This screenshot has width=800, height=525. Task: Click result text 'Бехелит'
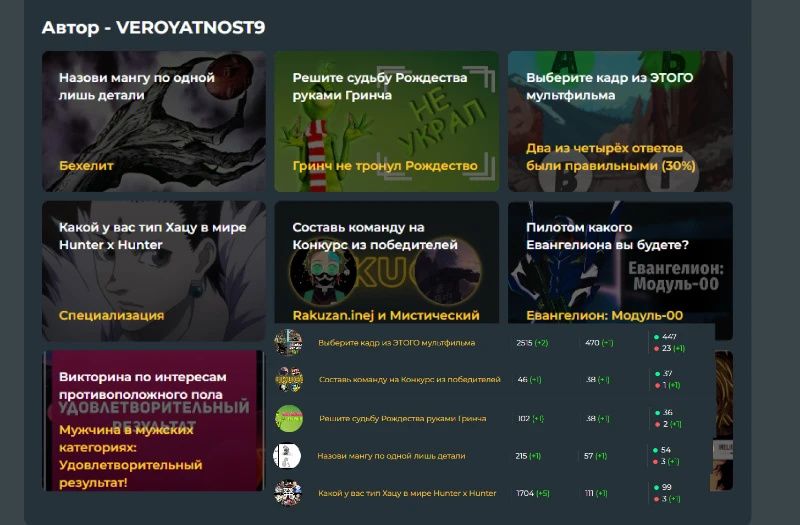(86, 165)
